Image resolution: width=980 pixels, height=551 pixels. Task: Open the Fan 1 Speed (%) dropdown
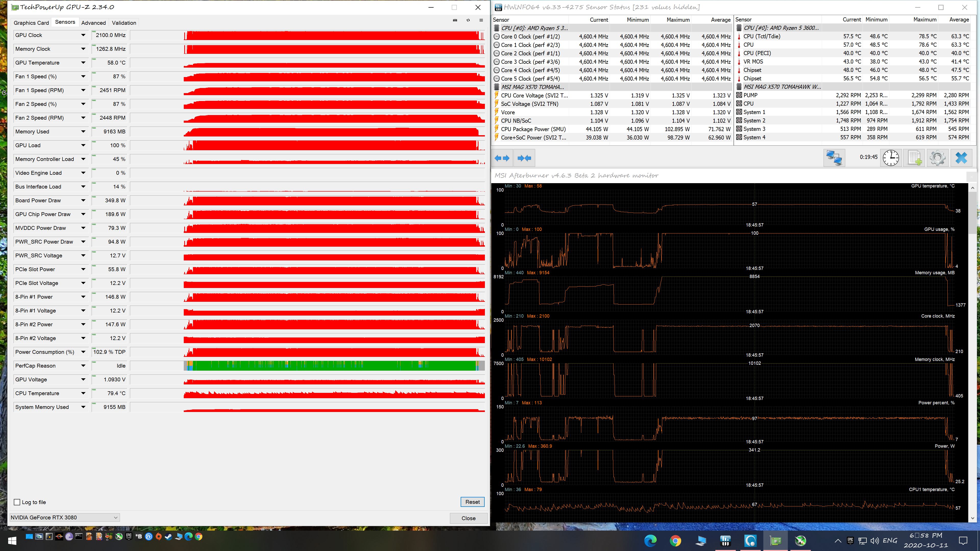click(x=83, y=77)
